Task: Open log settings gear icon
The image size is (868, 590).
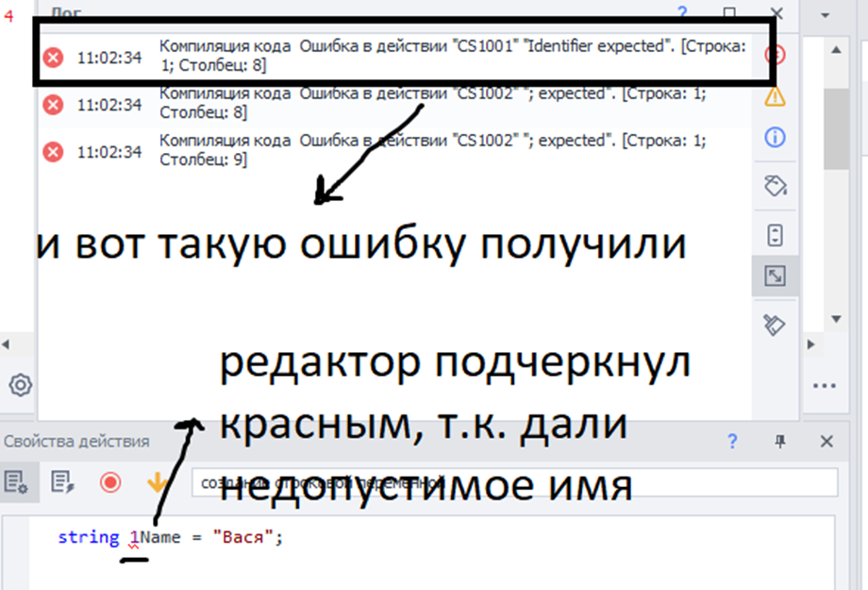Action: [x=21, y=384]
